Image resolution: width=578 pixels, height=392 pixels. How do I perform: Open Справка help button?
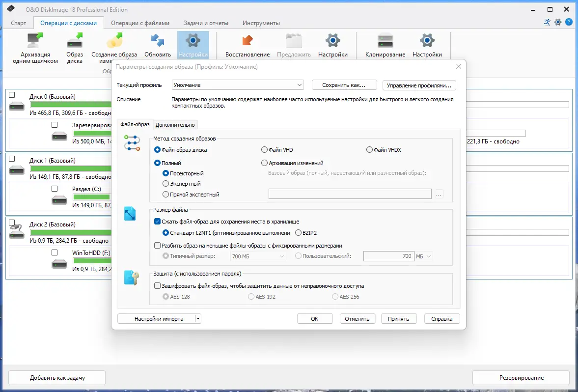pyautogui.click(x=442, y=319)
